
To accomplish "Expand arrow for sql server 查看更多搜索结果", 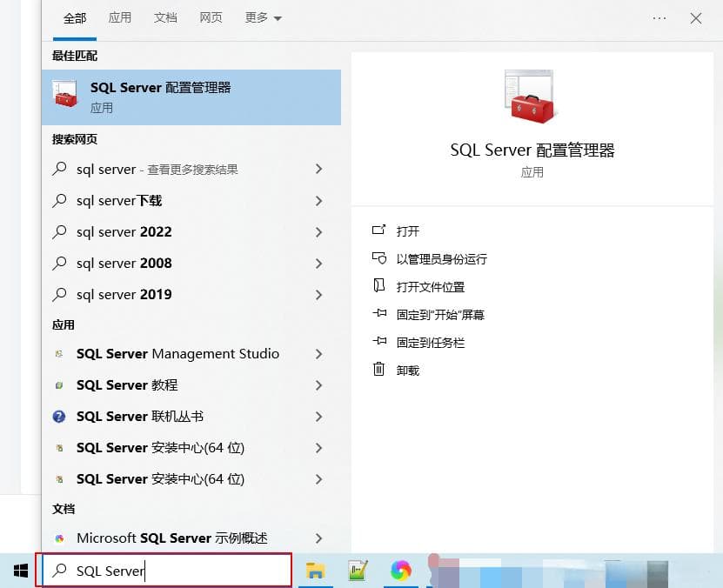I will 318,169.
